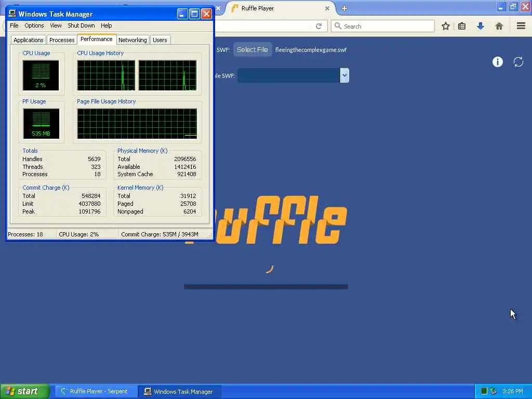This screenshot has width=532, height=399.
Task: Click status bar Commit Charge: 535M / 3943M
Action: [159, 234]
